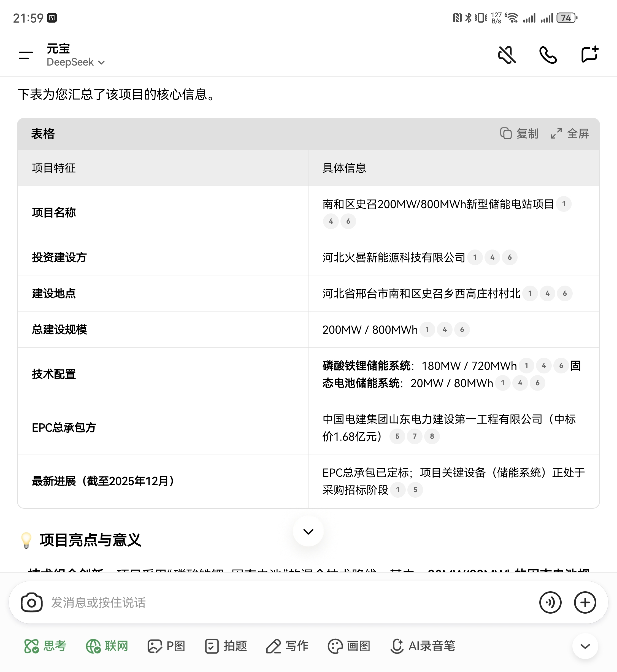Toggle the 联网 web search mode
The image size is (617, 672).
[107, 646]
